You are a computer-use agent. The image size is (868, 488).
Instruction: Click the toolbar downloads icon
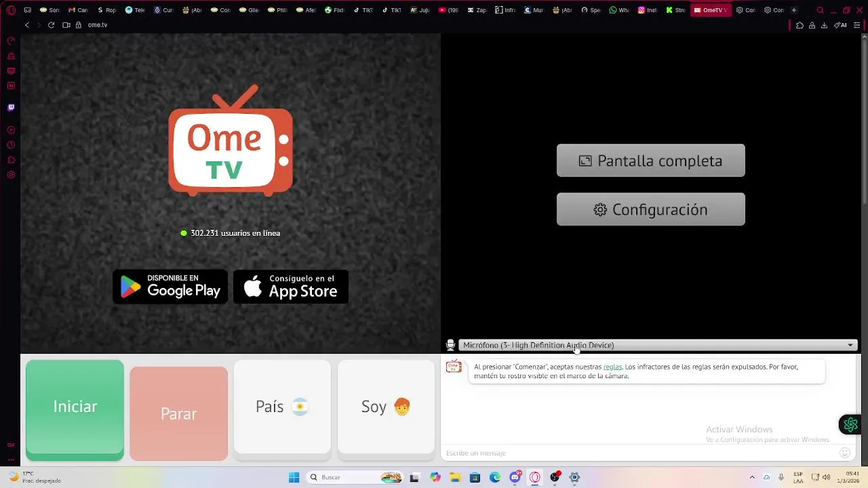click(x=824, y=25)
